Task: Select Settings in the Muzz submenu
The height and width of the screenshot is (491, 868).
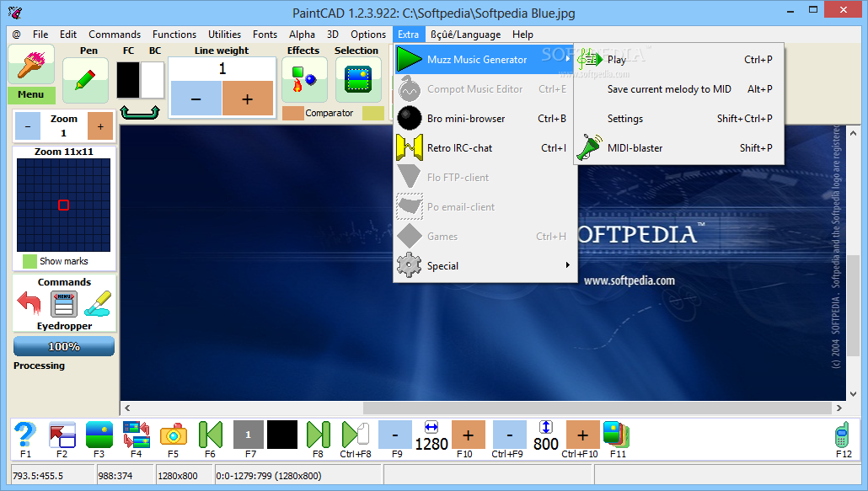Action: coord(680,118)
